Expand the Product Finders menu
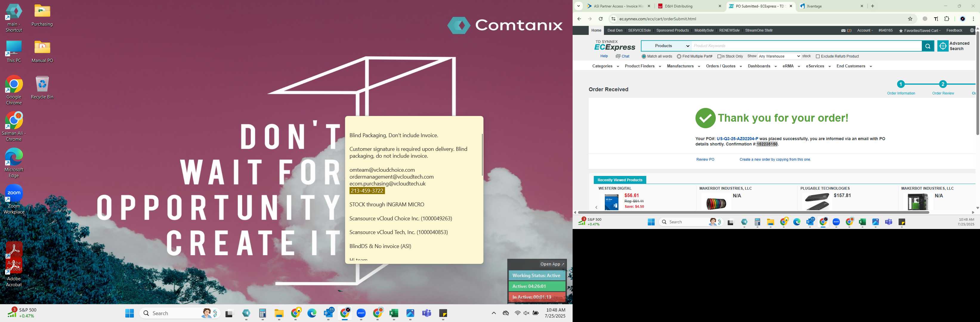 coord(643,66)
